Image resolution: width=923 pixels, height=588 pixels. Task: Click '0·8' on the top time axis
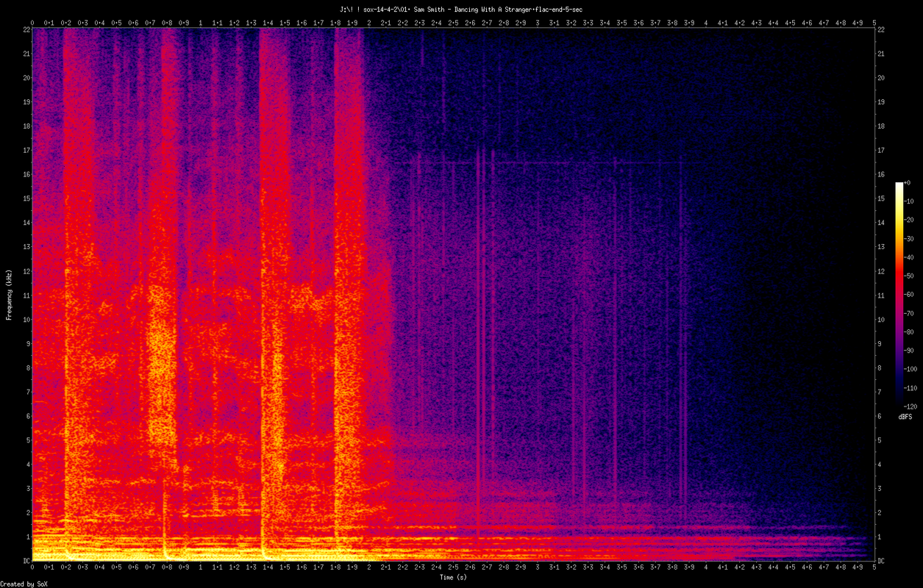167,23
